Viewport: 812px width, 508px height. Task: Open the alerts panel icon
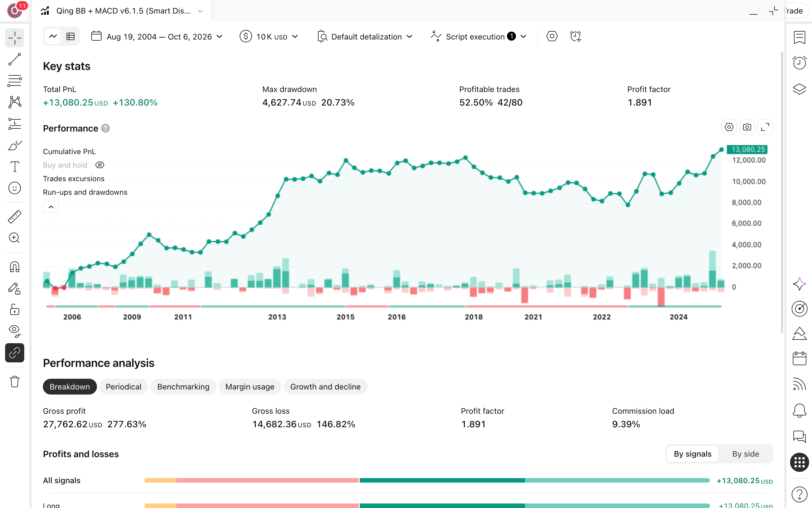(800, 63)
